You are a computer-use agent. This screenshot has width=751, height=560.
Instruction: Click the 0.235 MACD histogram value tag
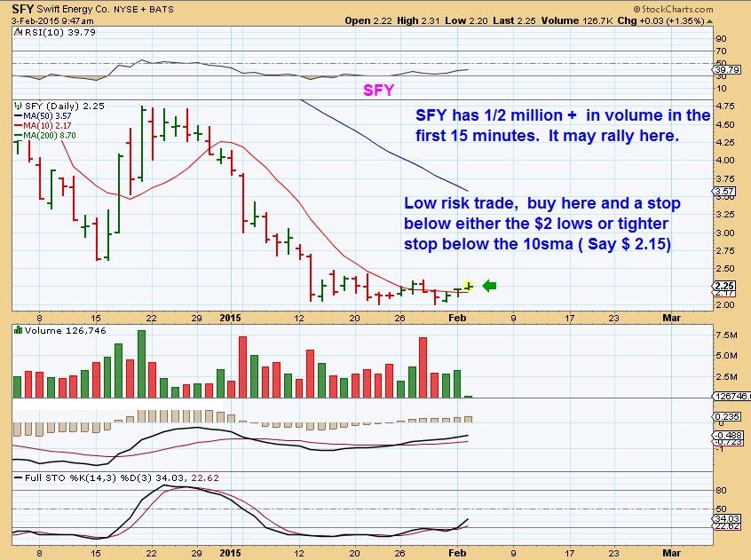(x=728, y=417)
